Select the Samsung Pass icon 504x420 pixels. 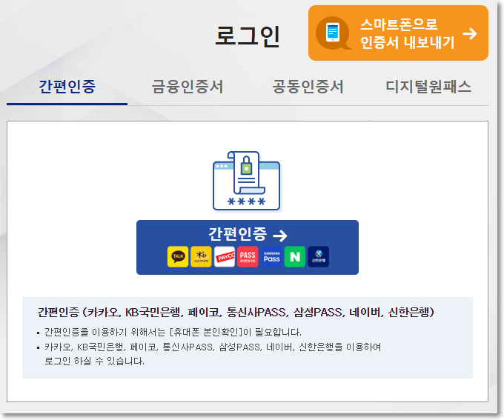tap(271, 257)
